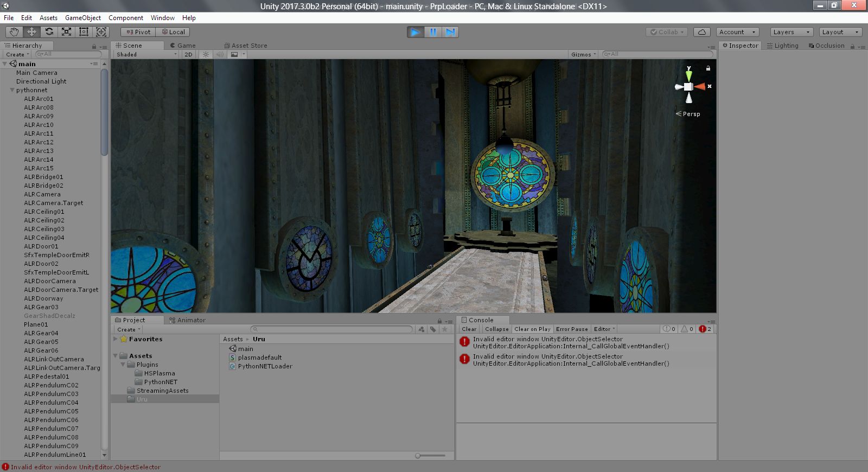The width and height of the screenshot is (868, 472).
Task: Select the combined Transform tool
Action: (101, 32)
